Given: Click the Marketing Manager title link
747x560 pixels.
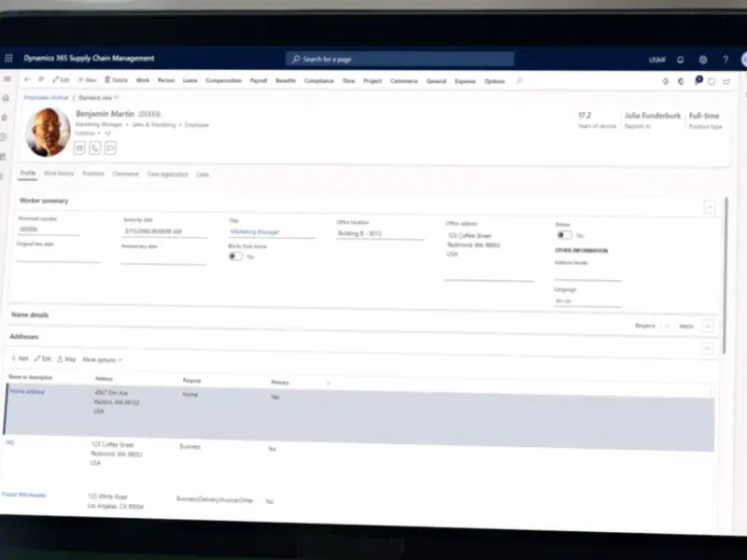Looking at the screenshot, I should click(254, 231).
